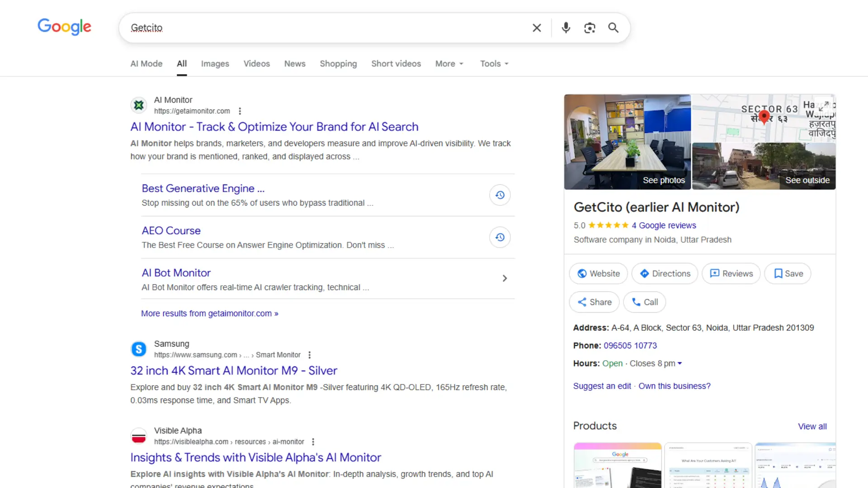Expand the map with fullscreen arrows icon
The width and height of the screenshot is (868, 488).
(x=824, y=106)
